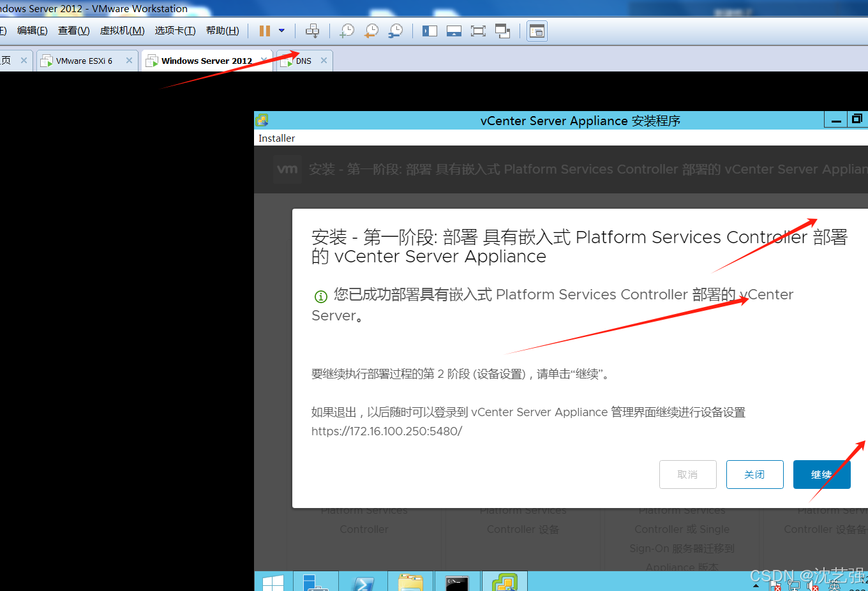Click Send Ctrl+Alt+Del toolbar icon
868x591 pixels.
pyautogui.click(x=312, y=31)
